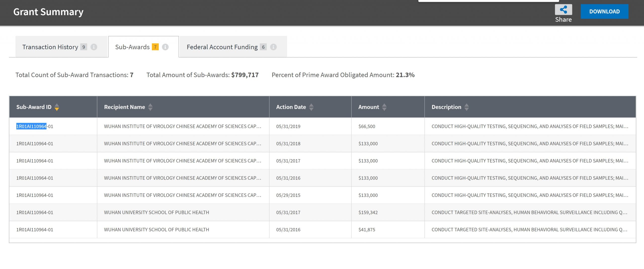This screenshot has height=269, width=644.
Task: Click Wuhan Institute recipient in 05/31/2019 row
Action: [183, 126]
